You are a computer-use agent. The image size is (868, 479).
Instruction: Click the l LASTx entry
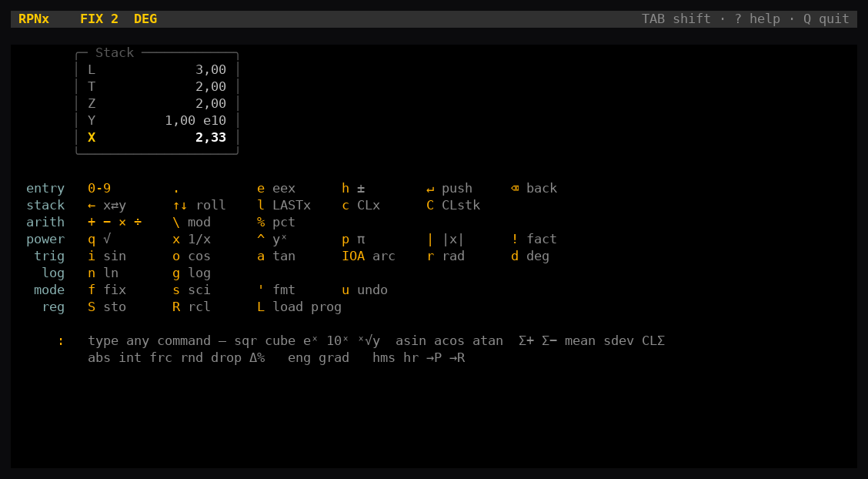284,206
